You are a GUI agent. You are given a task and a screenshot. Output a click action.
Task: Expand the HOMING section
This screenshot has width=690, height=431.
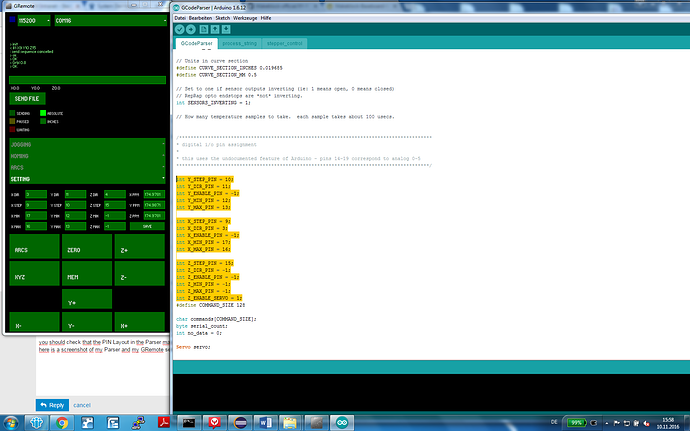87,156
